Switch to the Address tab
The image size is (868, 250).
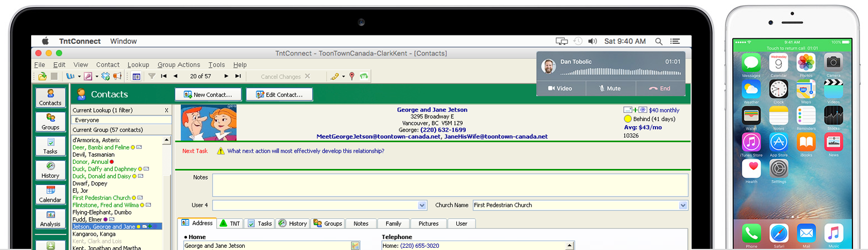(196, 223)
